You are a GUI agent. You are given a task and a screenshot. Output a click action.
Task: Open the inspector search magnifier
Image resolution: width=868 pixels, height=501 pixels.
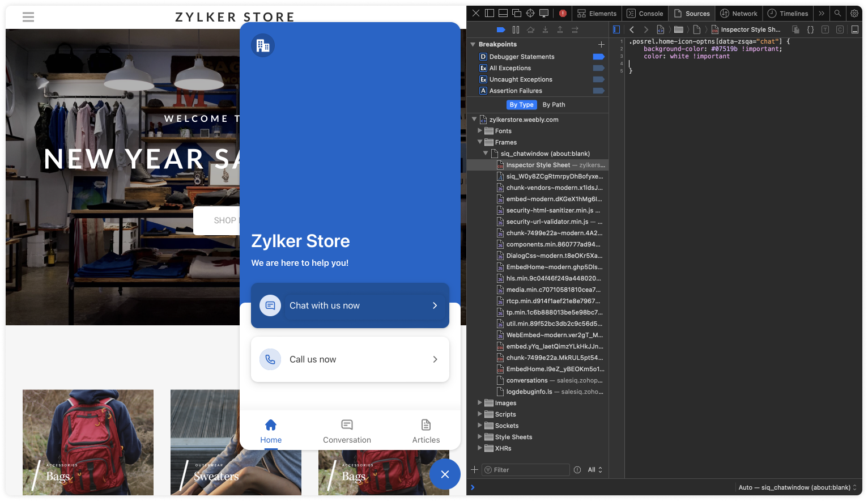(837, 13)
